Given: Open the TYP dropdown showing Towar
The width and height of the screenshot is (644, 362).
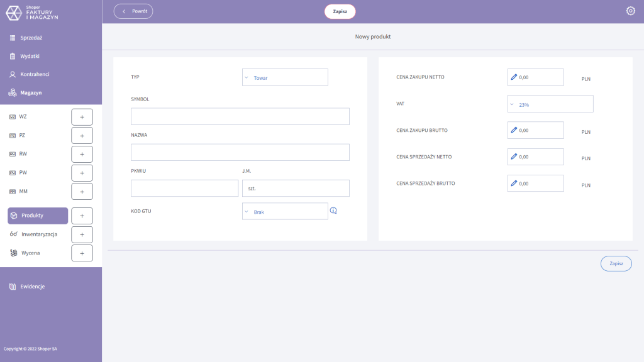Looking at the screenshot, I should [x=285, y=77].
